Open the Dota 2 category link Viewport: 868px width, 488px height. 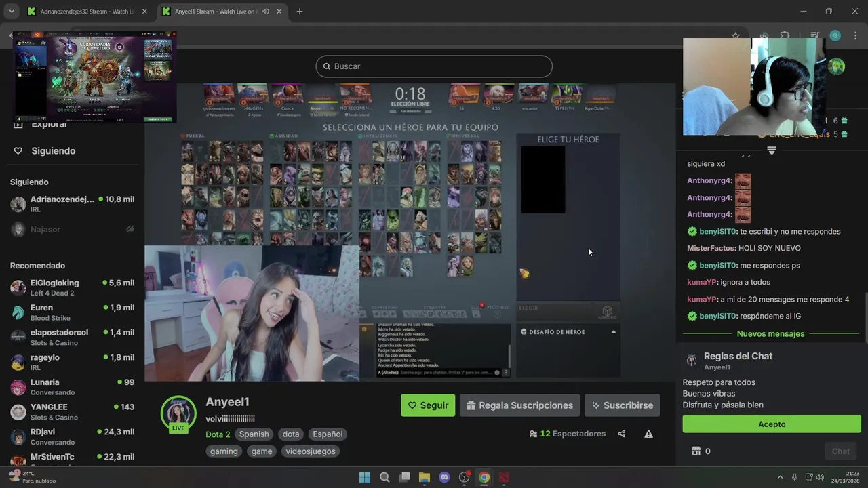[218, 434]
